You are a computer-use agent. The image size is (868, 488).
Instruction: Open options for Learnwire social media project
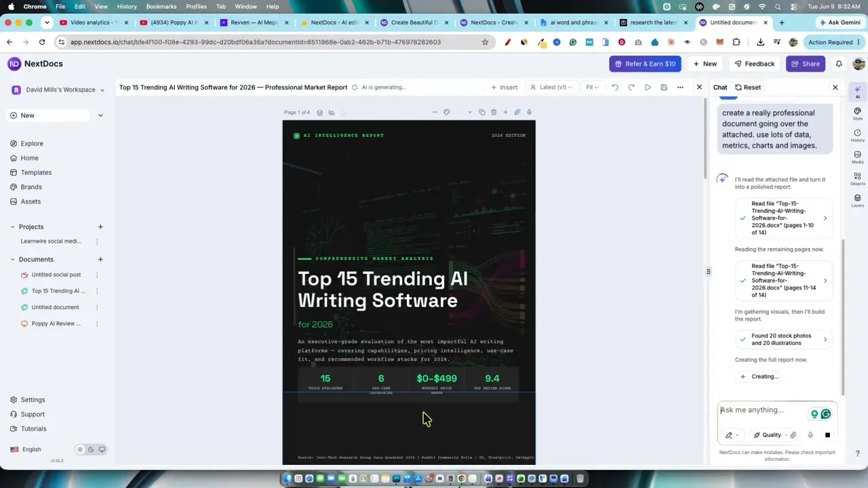pyautogui.click(x=97, y=241)
